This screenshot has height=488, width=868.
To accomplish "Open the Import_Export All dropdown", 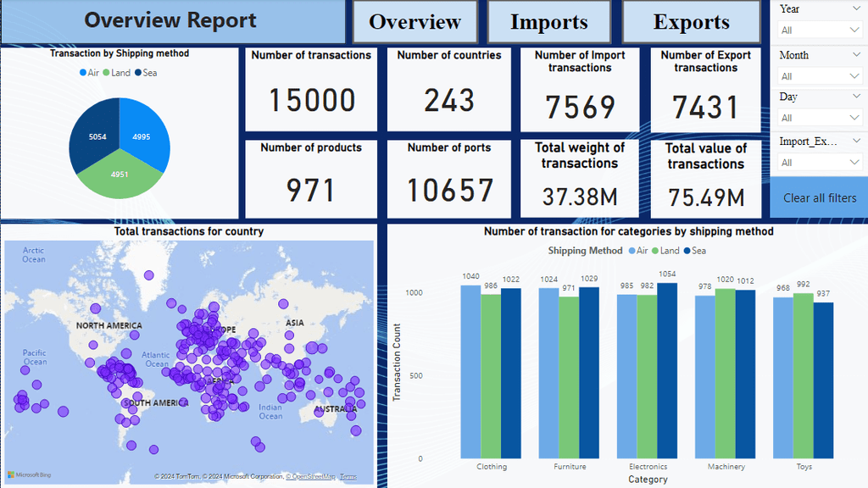I will tap(820, 162).
